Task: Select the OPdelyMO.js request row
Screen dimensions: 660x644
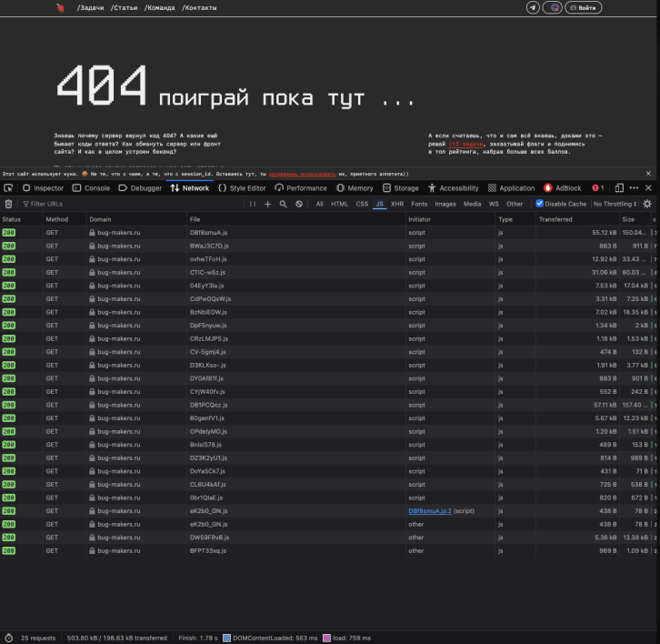Action: pos(328,431)
